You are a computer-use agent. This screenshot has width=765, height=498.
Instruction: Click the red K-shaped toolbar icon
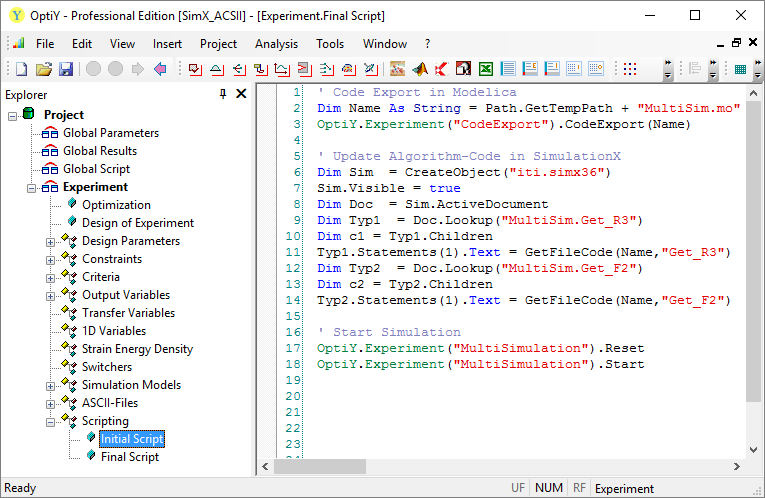(441, 69)
